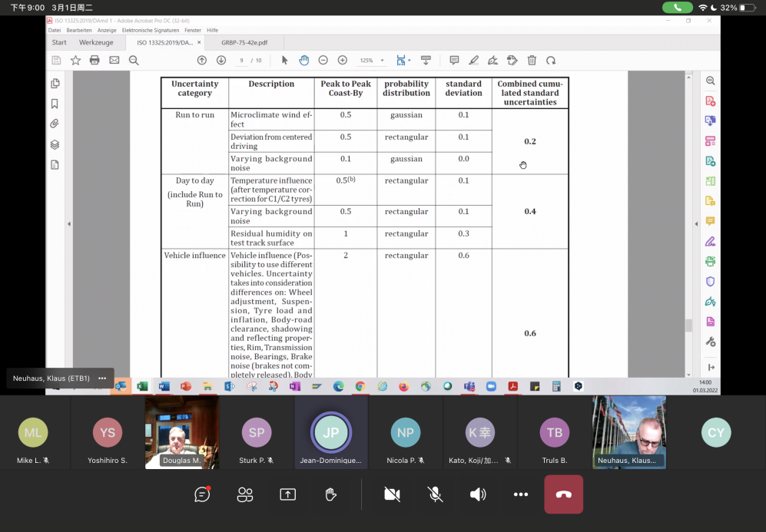This screenshot has height=532, width=766.
Task: Raise your hand in the meeting
Action: coord(330,494)
